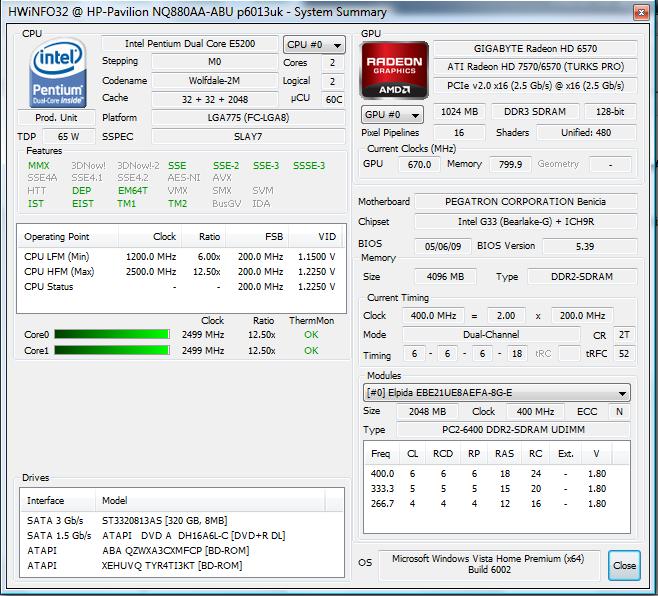Click the Platform value LGA775 (FC-LGA8)

pos(248,118)
